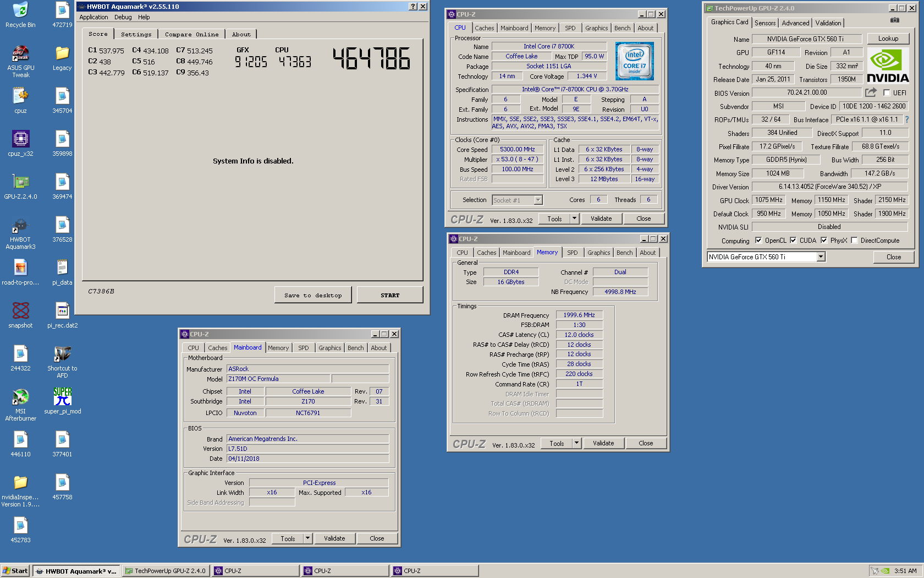The height and width of the screenshot is (578, 924).
Task: Switch to the Advanced tab in GPU-Z
Action: point(795,23)
